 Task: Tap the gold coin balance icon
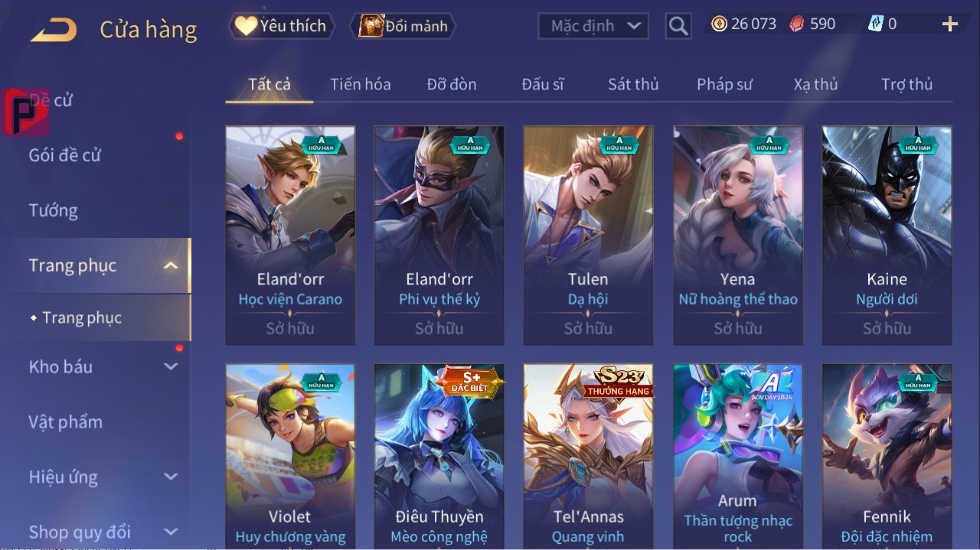click(x=719, y=24)
